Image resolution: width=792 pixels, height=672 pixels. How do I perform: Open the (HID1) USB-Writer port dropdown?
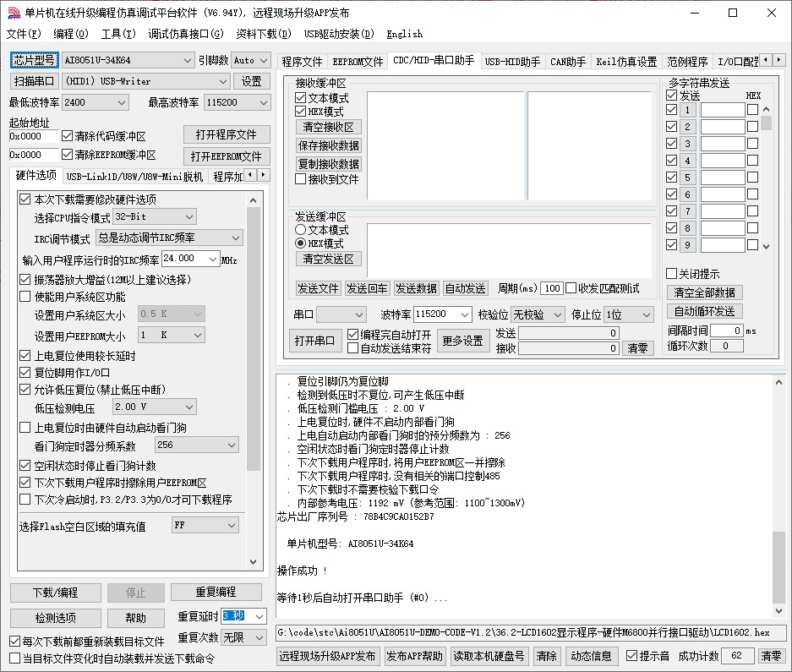146,81
